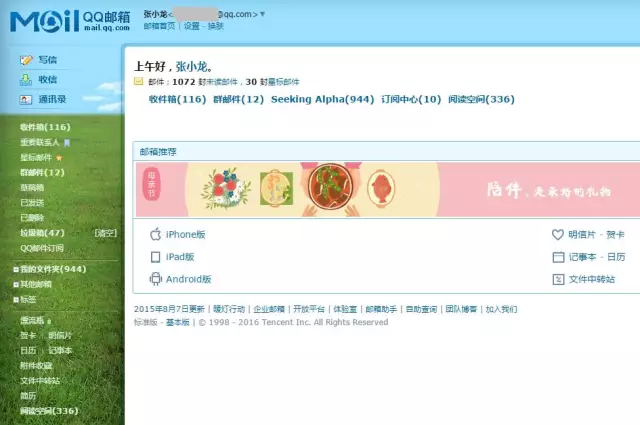Expand the 标签 sidebar section

coord(16,300)
